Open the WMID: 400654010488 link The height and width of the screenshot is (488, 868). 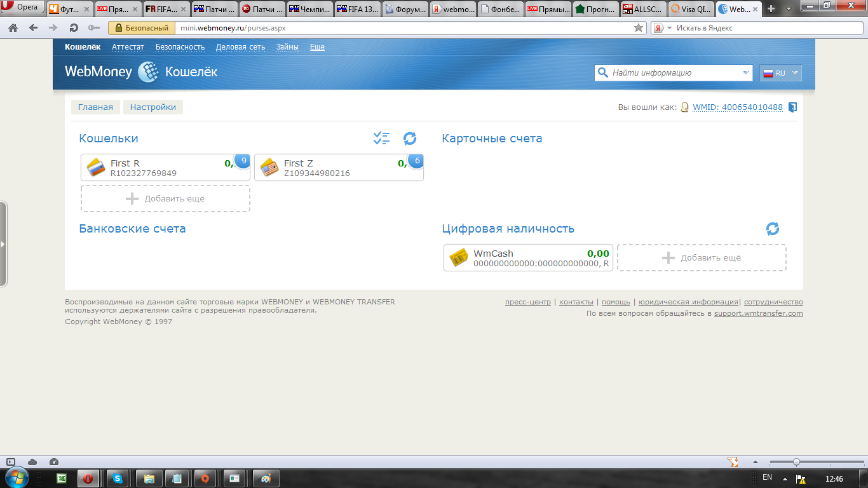pyautogui.click(x=738, y=107)
